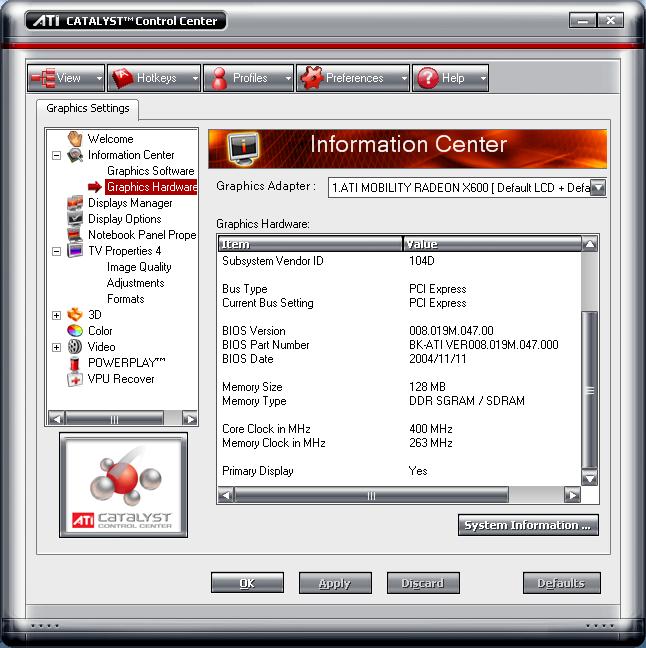Click the Memory Type row label
The width and height of the screenshot is (646, 648).
254,401
